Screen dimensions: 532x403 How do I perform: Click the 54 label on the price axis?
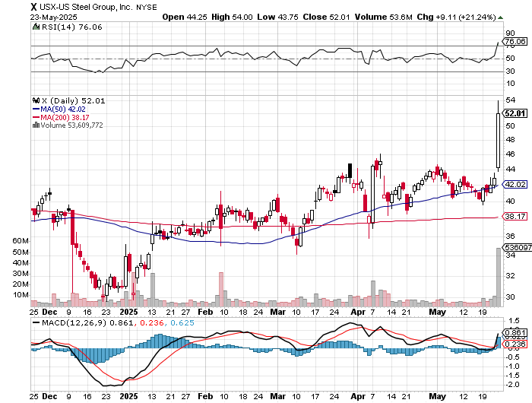510,100
